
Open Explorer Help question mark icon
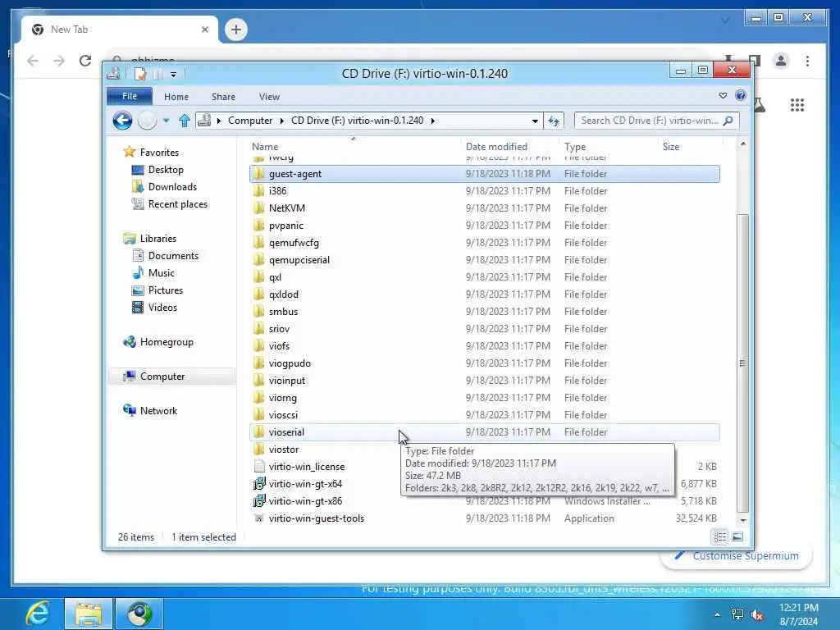coord(741,95)
